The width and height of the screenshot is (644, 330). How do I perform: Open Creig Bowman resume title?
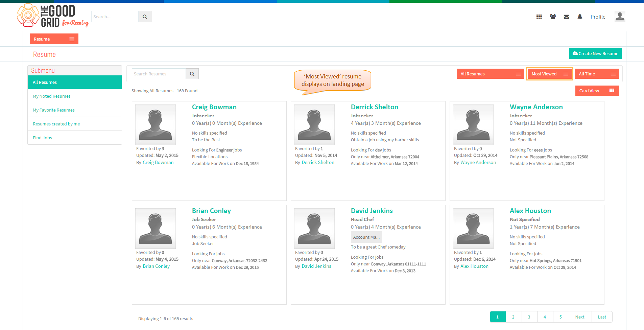pyautogui.click(x=214, y=107)
